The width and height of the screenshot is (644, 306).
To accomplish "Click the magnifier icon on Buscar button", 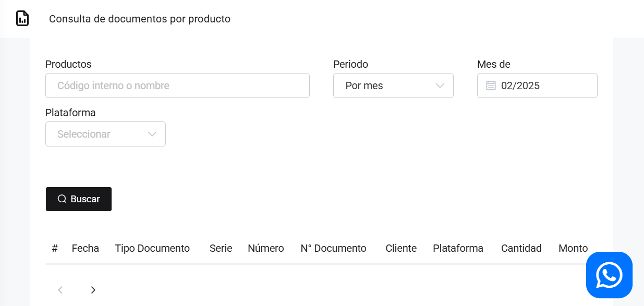I will point(62,199).
